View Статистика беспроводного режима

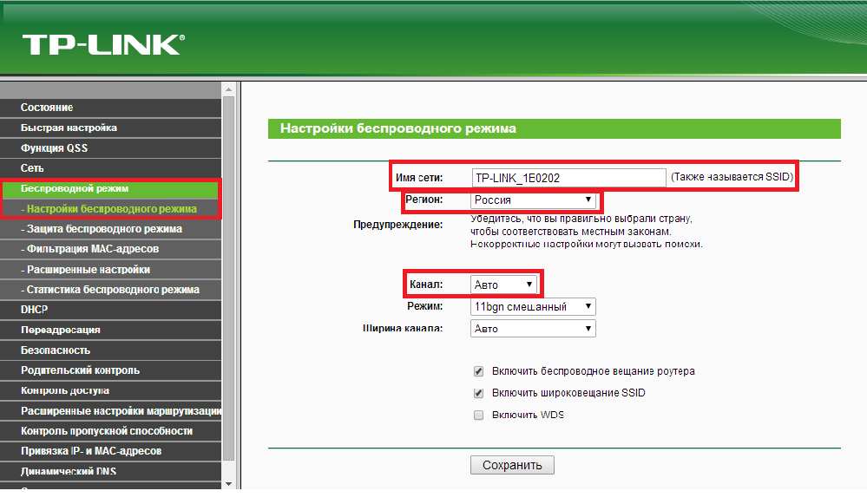(x=110, y=290)
